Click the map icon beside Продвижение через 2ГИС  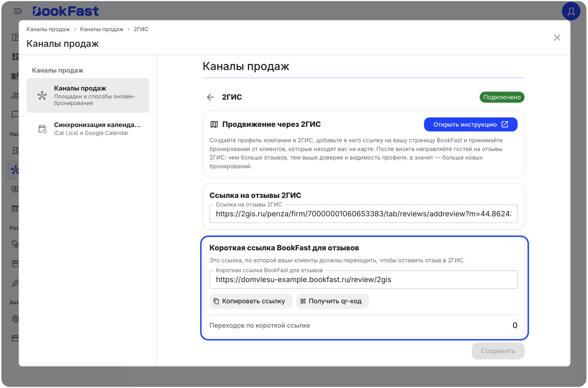(x=214, y=124)
